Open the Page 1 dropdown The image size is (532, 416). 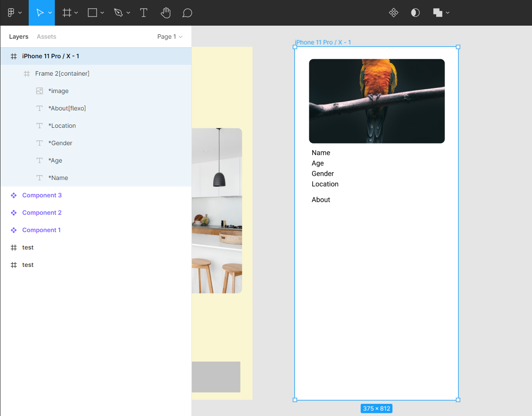click(170, 37)
